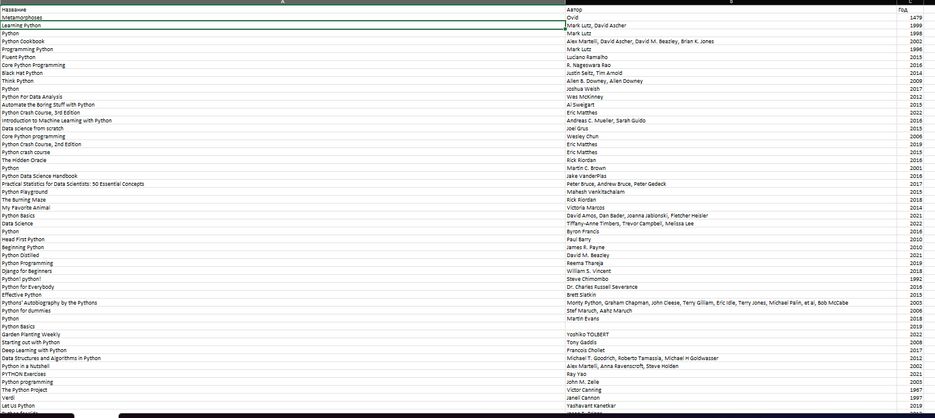Select the 'Python Distilled' cell
The height and width of the screenshot is (418, 935).
[283, 255]
